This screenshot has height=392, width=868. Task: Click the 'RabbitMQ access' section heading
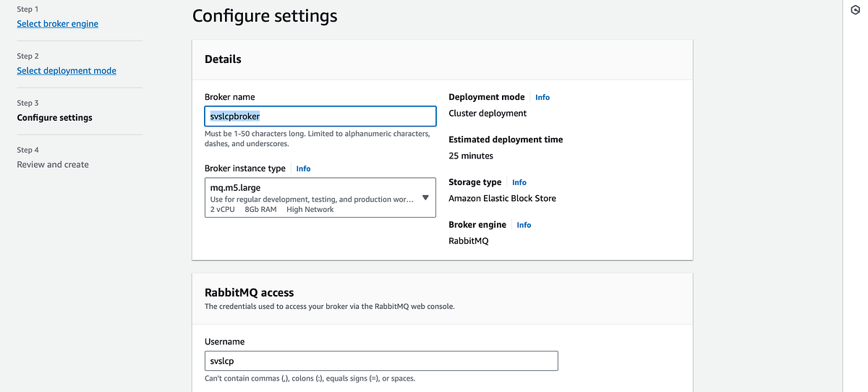(x=250, y=293)
